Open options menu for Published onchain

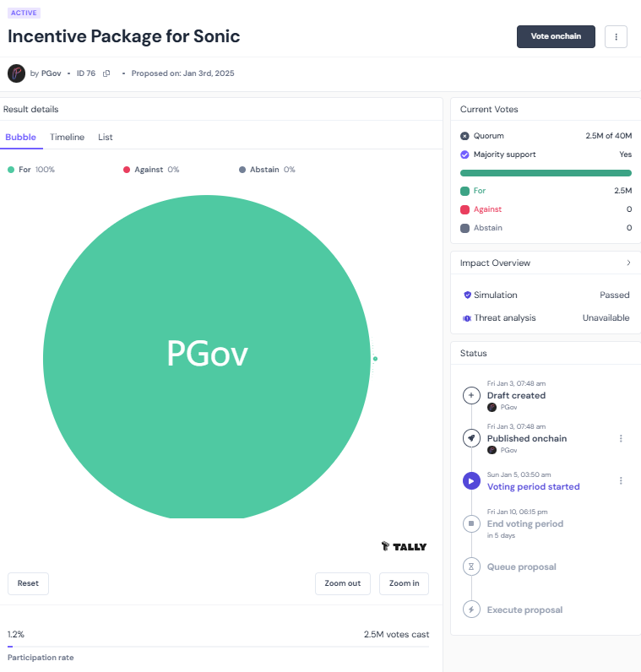[x=621, y=438]
